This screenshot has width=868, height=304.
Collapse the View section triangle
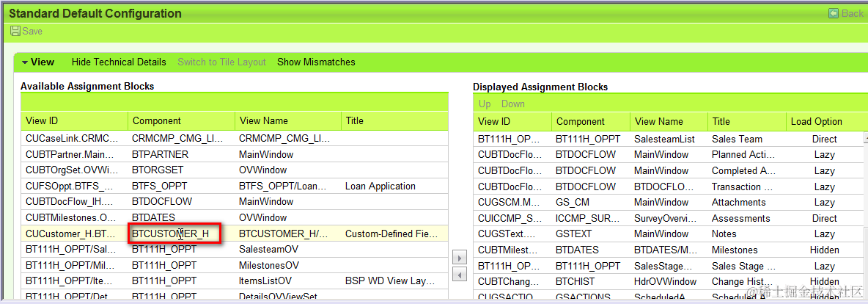click(x=25, y=62)
